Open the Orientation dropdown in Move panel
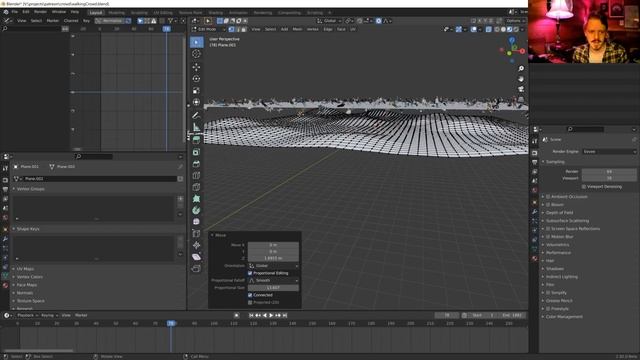640x360 pixels. pyautogui.click(x=273, y=266)
